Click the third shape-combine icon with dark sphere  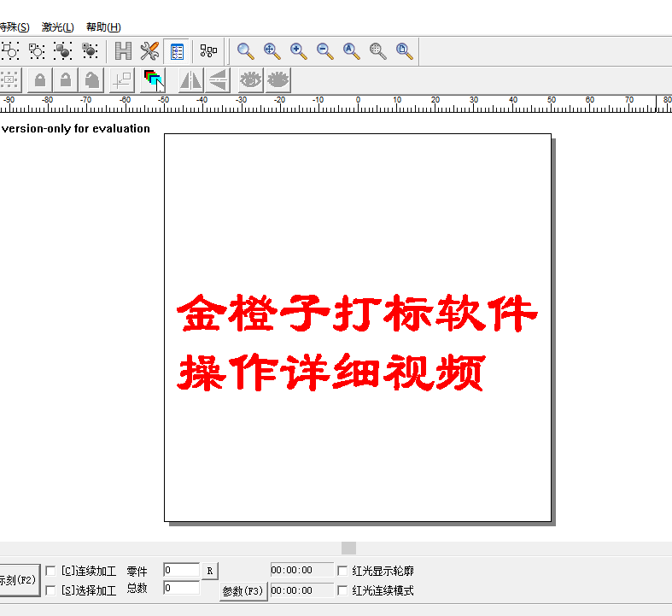click(63, 51)
